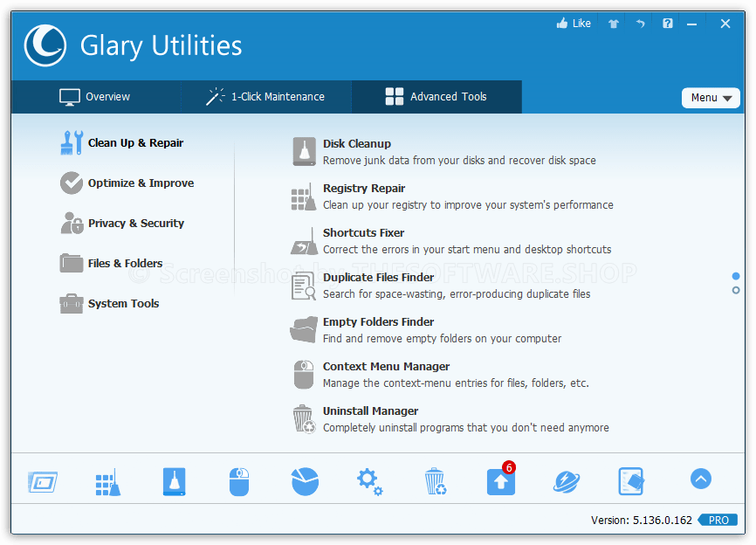Open the Duplicate Files Finder link
This screenshot has width=756, height=545.
tap(379, 278)
